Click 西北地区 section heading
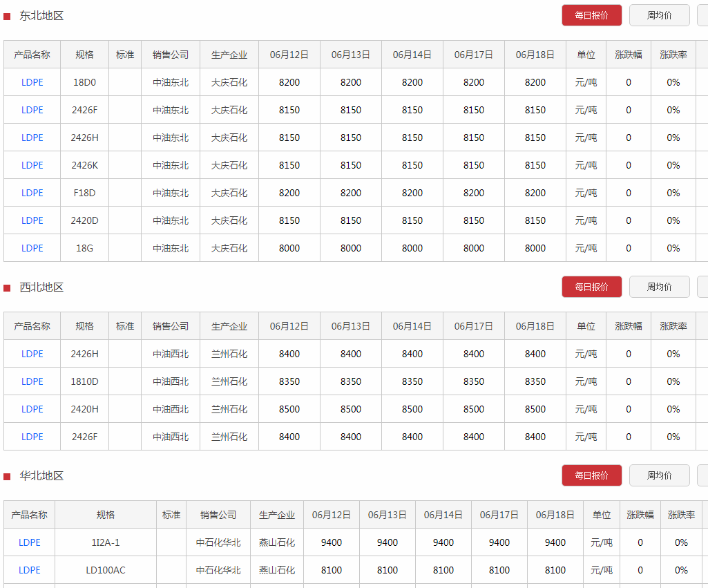The height and width of the screenshot is (588, 708). [x=41, y=287]
